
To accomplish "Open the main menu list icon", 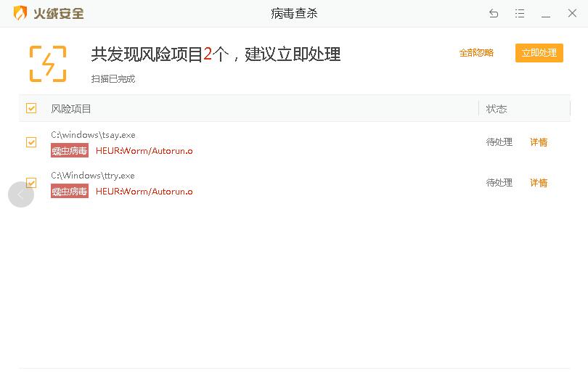I will 520,14.
